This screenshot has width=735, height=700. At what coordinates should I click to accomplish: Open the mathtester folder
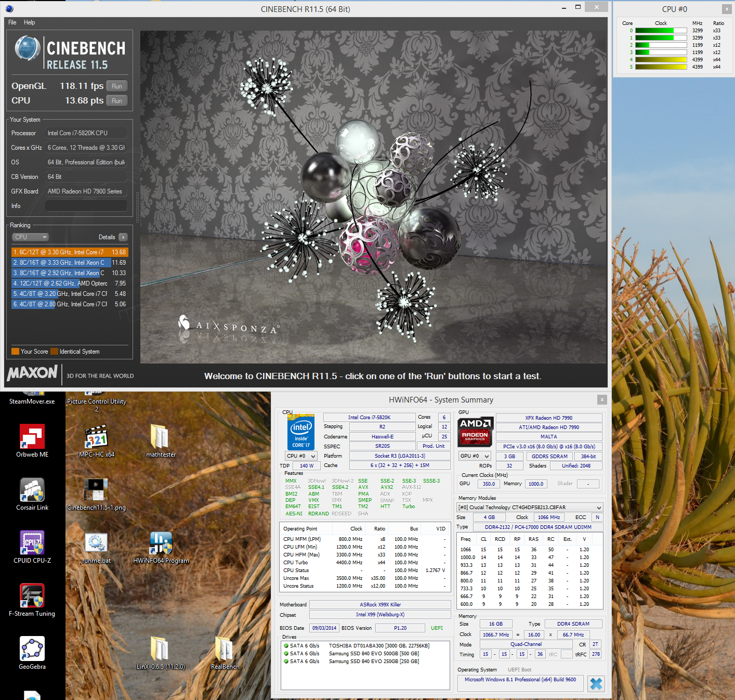(160, 437)
